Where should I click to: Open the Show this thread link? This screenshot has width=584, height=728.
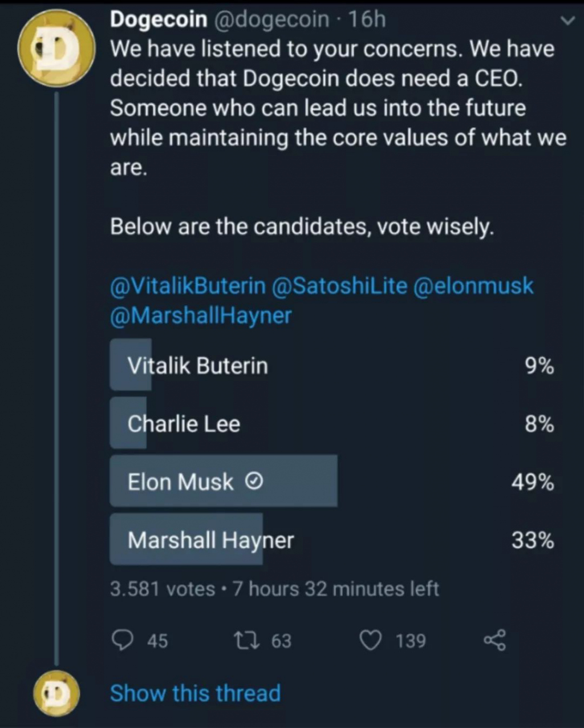195,693
